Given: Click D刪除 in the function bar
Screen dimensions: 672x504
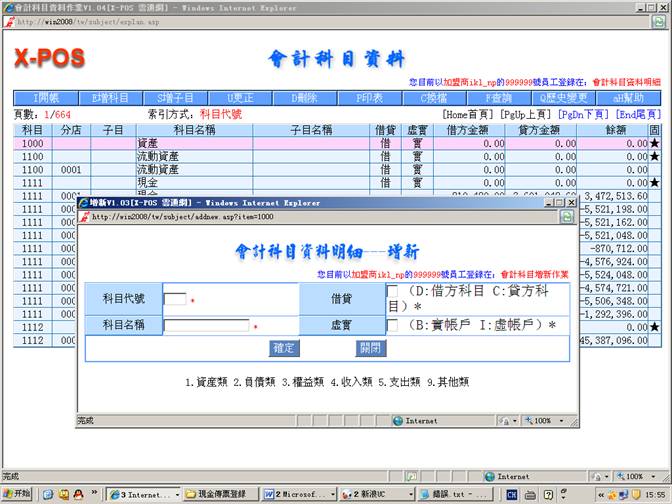Looking at the screenshot, I should [x=304, y=98].
